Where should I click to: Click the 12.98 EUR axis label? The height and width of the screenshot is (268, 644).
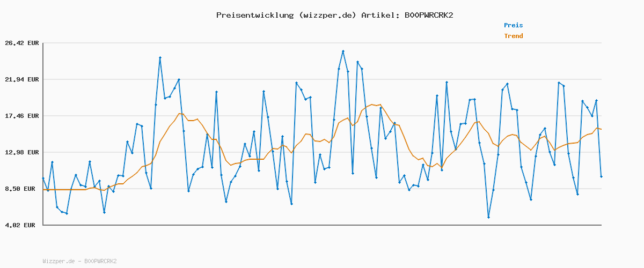tap(21, 153)
